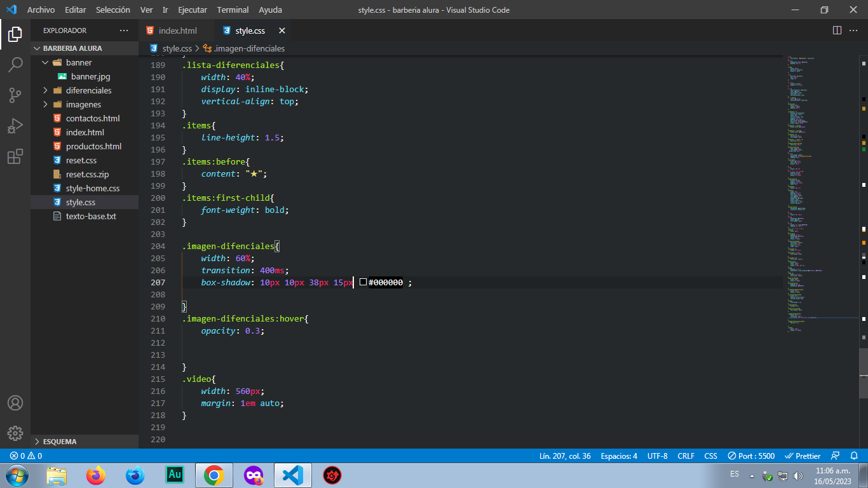Click Lín. 207, col. 36 status item

(x=565, y=456)
